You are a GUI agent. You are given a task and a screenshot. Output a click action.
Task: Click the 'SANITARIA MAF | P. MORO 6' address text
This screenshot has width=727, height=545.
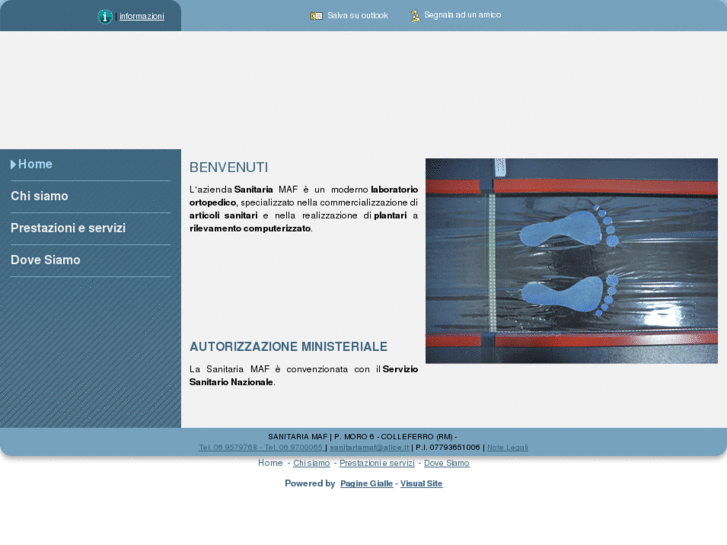click(321, 437)
